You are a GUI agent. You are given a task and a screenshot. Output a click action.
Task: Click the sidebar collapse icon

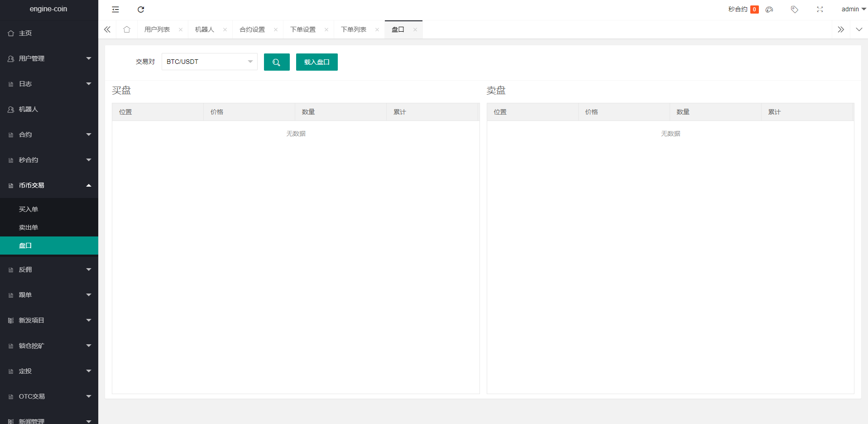tap(115, 10)
